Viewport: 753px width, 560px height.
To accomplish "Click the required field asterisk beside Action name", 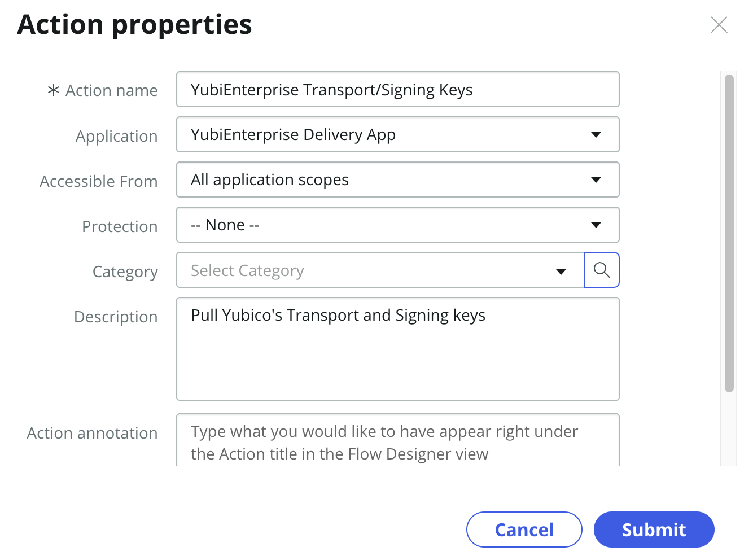I will pos(53,89).
